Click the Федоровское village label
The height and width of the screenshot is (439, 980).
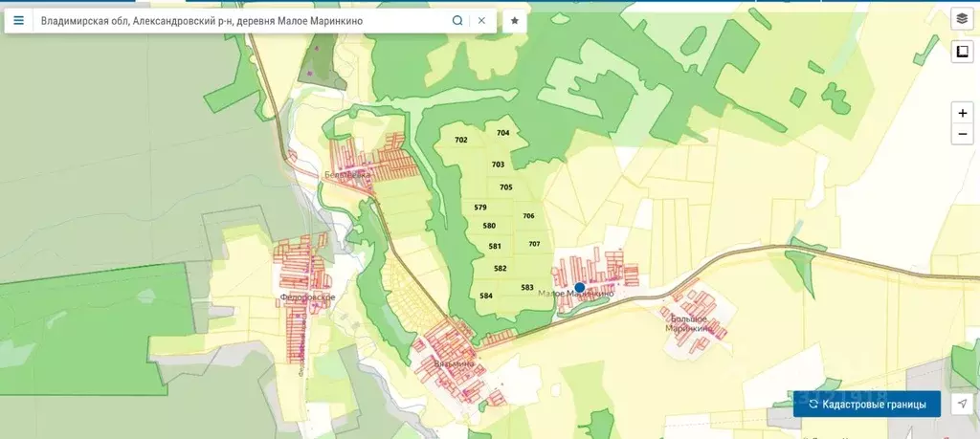click(307, 298)
